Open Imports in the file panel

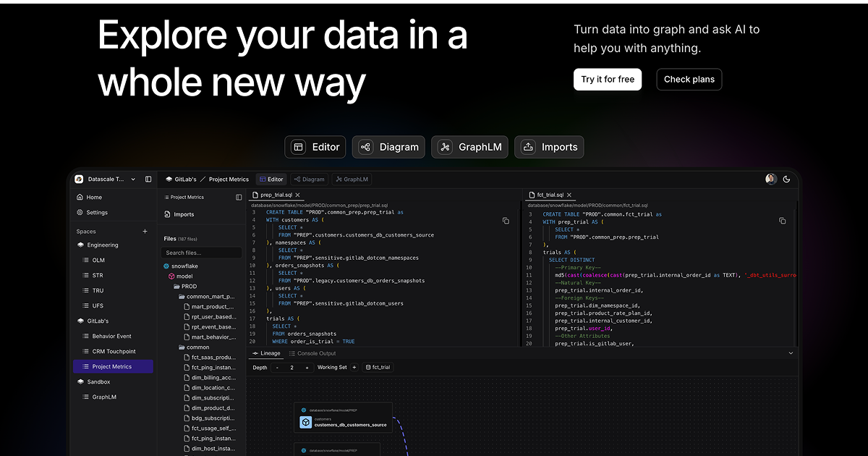pos(179,214)
